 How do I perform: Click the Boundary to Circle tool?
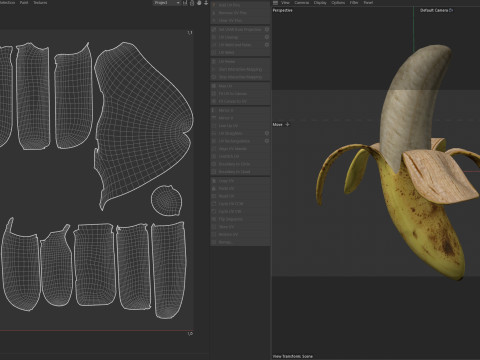pos(240,164)
